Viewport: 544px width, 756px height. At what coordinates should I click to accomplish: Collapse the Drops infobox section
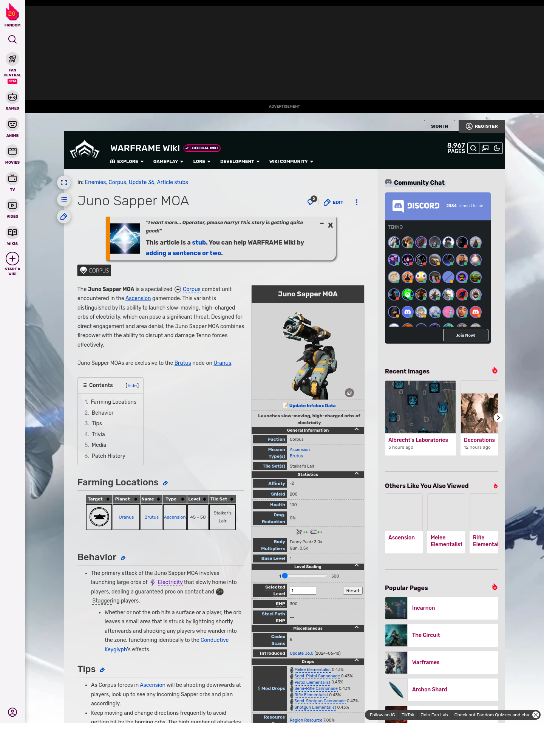[x=357, y=660]
